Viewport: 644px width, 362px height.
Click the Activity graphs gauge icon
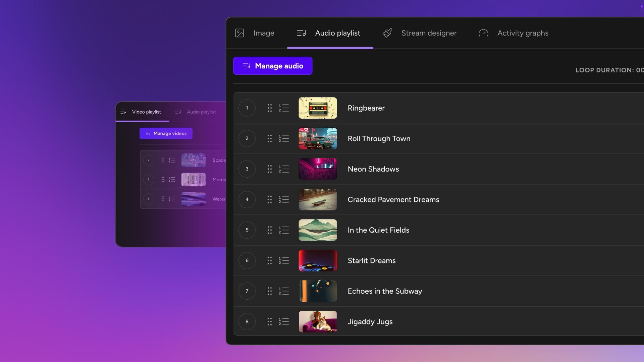[483, 33]
